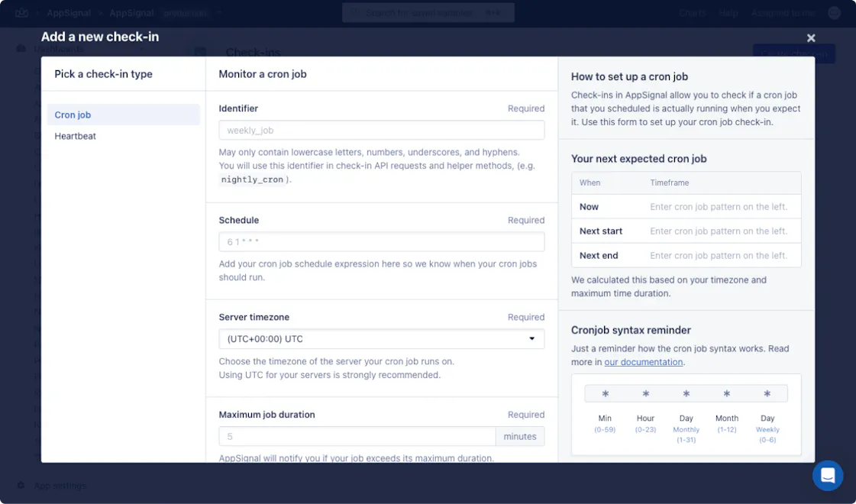This screenshot has height=504, width=856.
Task: Click the 'nightly_cron' code example
Action: click(x=252, y=179)
